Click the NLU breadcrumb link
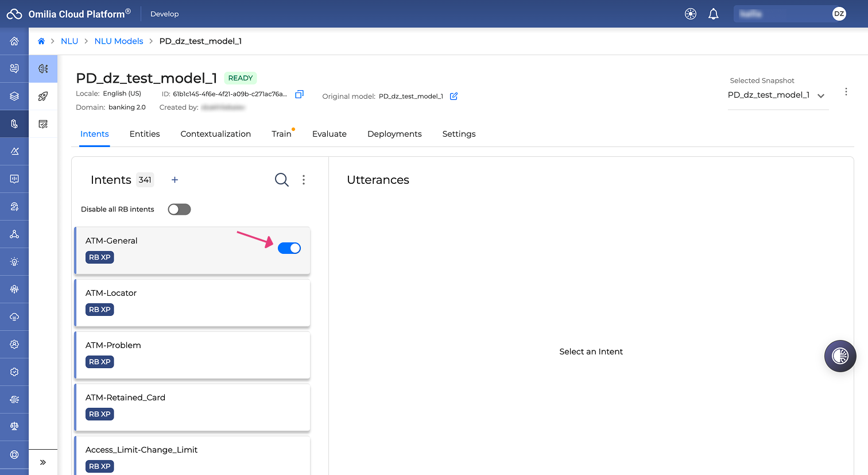Image resolution: width=868 pixels, height=475 pixels. coord(69,41)
